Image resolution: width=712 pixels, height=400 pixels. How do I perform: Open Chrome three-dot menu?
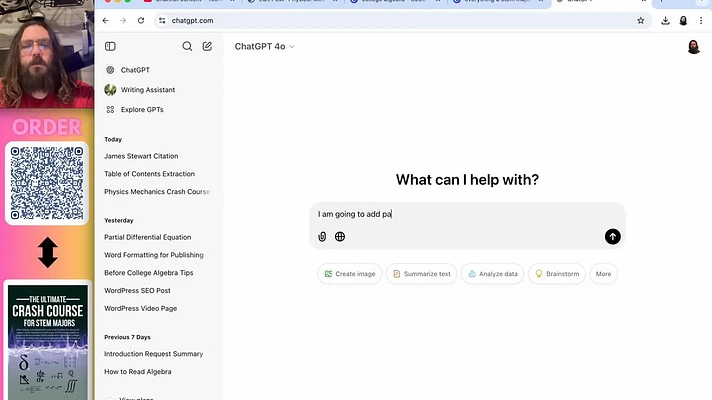click(701, 20)
